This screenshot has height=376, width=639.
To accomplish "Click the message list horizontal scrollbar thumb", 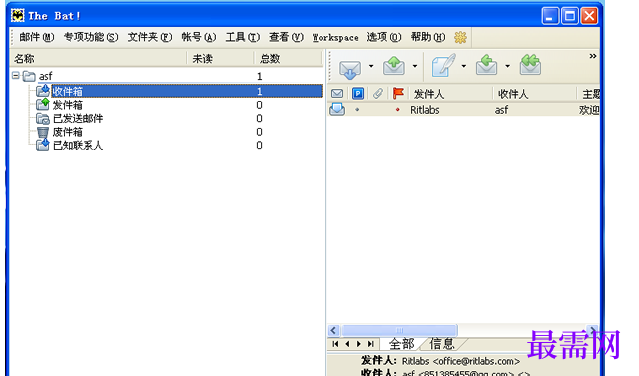I will (399, 330).
